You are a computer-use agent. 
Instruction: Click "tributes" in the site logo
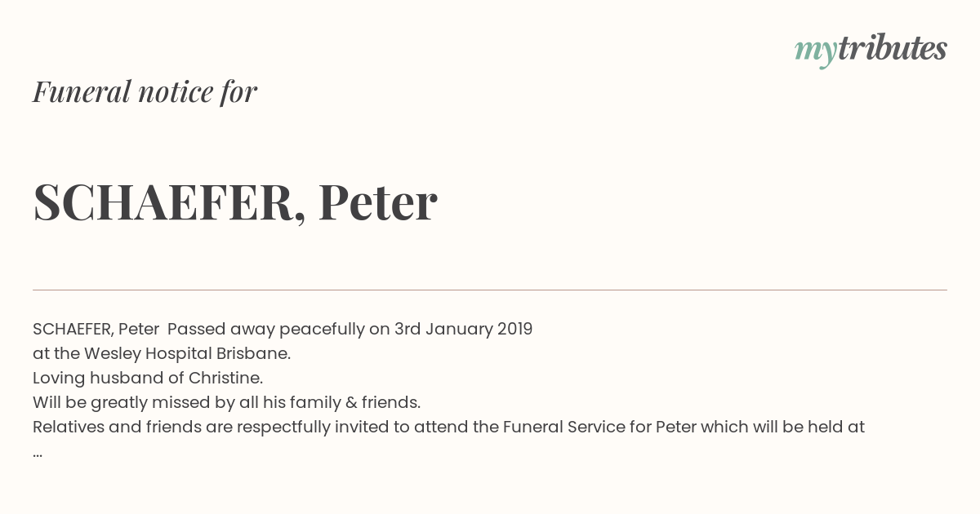tap(893, 48)
